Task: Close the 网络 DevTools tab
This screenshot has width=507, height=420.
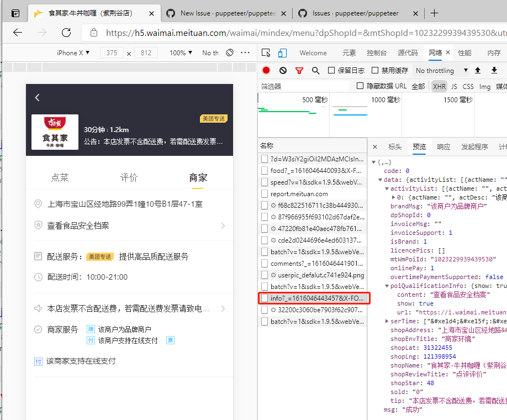Action: pyautogui.click(x=448, y=52)
